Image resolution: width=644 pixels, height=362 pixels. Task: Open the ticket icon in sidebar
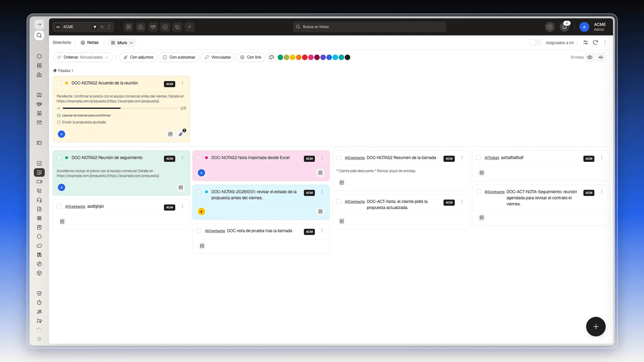(39, 143)
